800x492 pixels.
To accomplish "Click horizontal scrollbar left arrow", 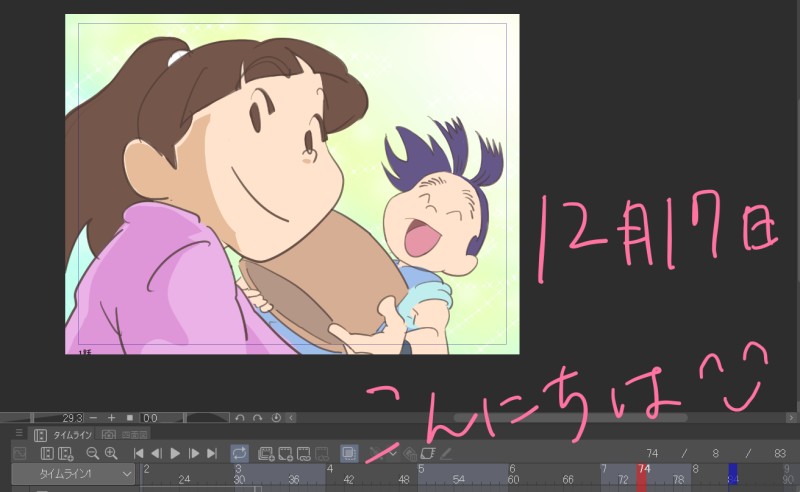I will click(x=291, y=418).
